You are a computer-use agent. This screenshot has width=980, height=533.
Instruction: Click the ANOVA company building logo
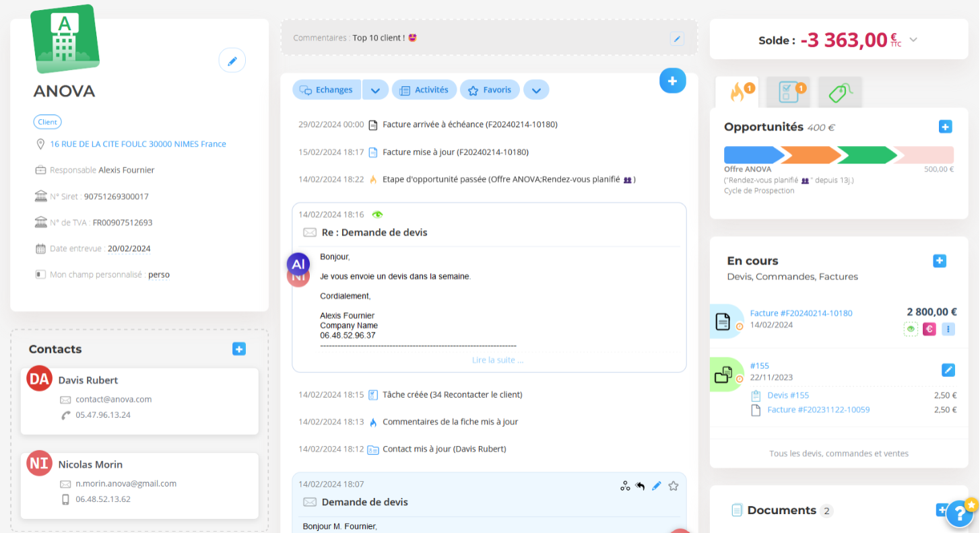(65, 39)
